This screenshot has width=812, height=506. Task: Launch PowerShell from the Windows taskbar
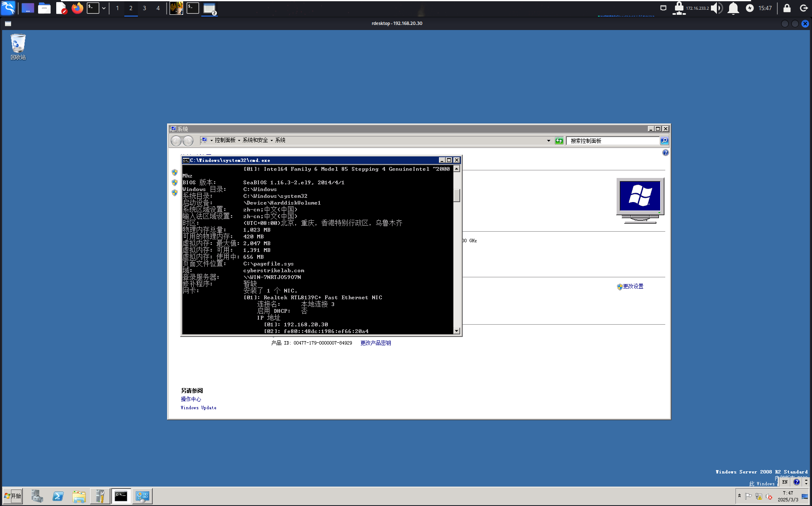(58, 496)
